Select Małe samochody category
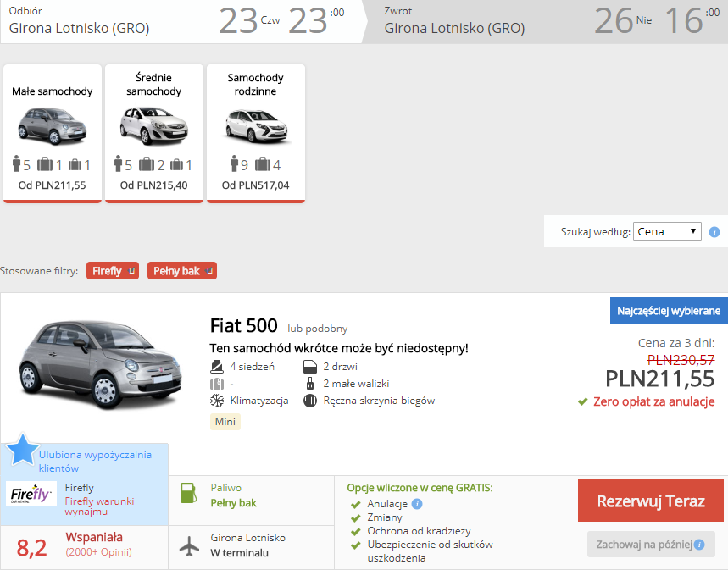Image resolution: width=728 pixels, height=570 pixels. [x=53, y=134]
